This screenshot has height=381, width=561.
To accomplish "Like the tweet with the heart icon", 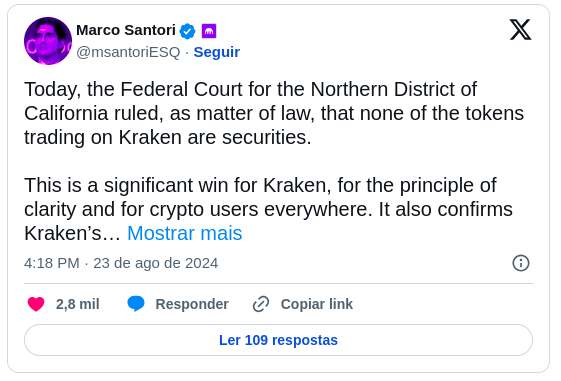I will tap(36, 304).
